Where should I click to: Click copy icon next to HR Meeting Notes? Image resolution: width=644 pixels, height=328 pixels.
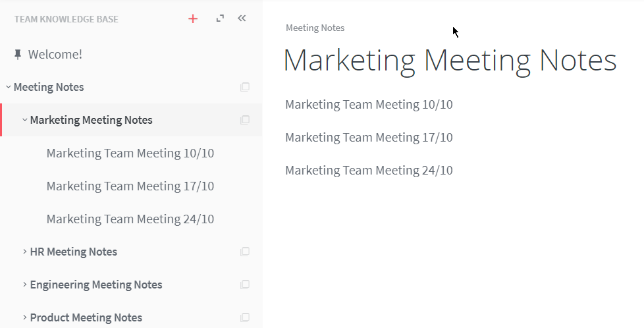[x=245, y=251]
